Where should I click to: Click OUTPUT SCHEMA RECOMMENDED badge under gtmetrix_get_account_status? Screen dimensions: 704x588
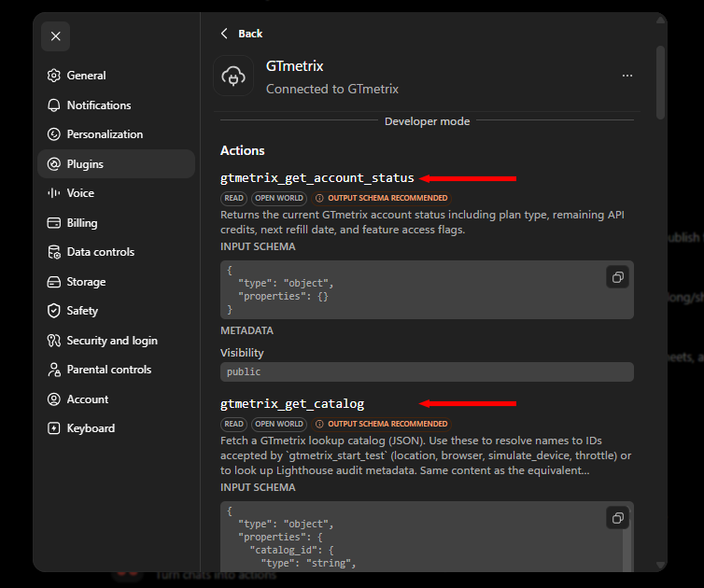tap(381, 198)
